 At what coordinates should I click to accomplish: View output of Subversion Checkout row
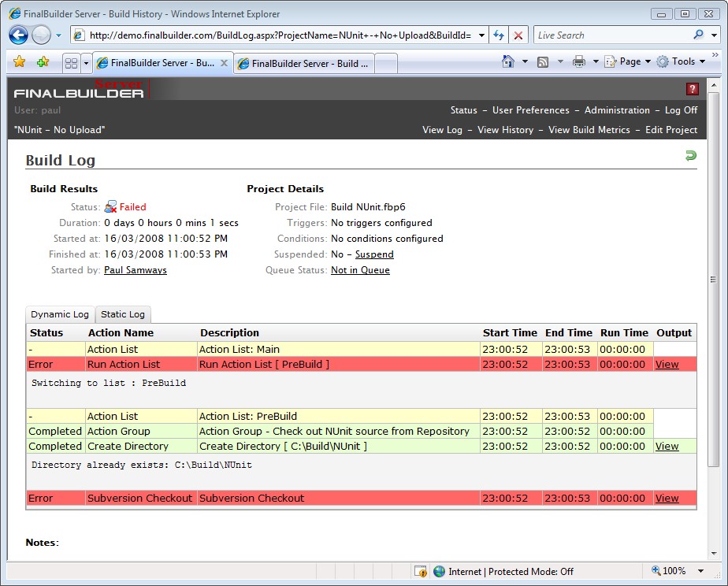tap(667, 498)
